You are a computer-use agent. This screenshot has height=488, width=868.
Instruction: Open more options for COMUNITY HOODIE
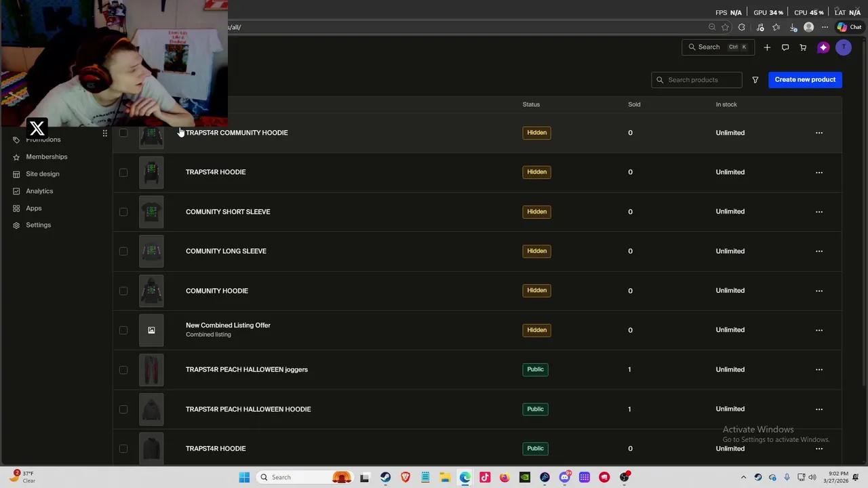click(x=819, y=291)
